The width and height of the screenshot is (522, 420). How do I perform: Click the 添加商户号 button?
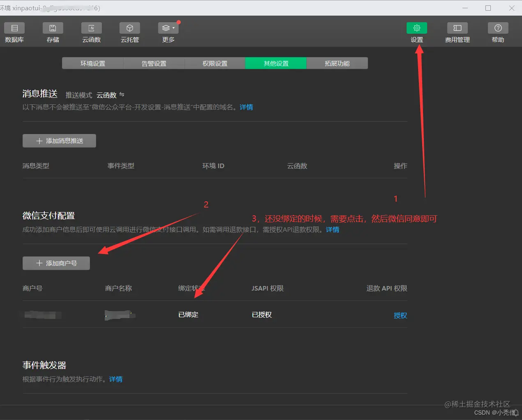tap(56, 263)
